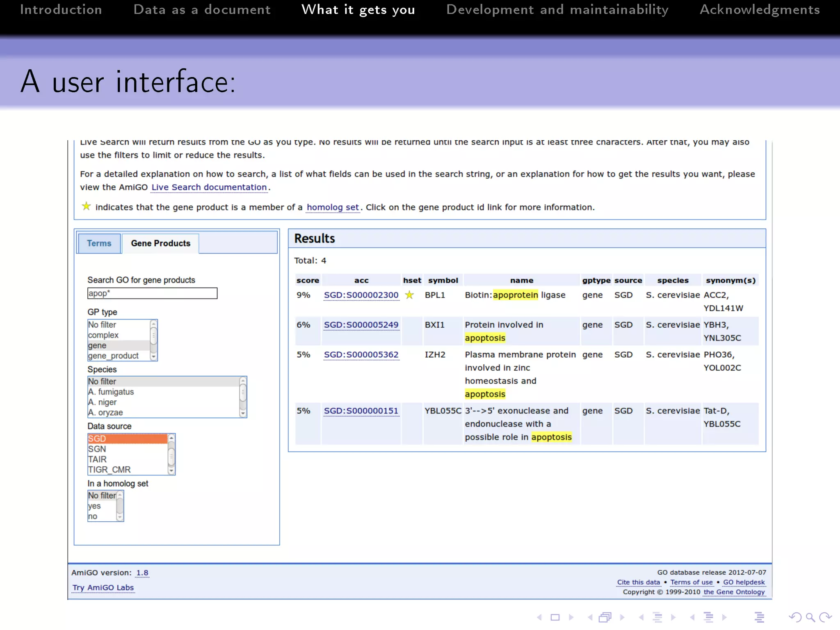The height and width of the screenshot is (630, 840).
Task: Open the Live Search documentation link
Action: pyautogui.click(x=209, y=187)
